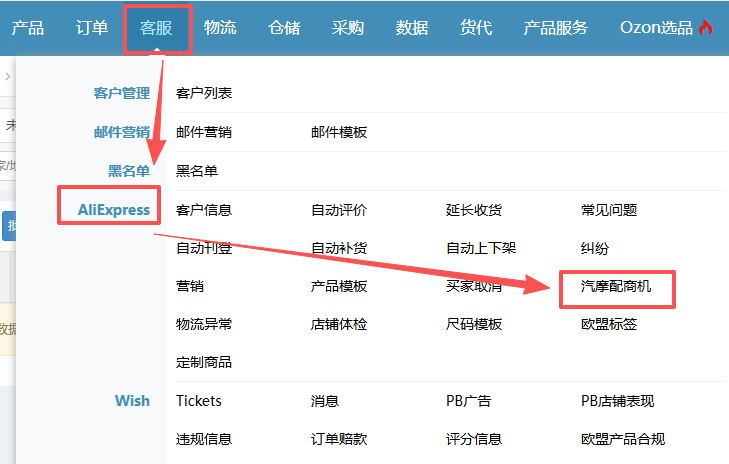Viewport: 729px width, 464px height.
Task: Go to 自动评价 page
Action: pyautogui.click(x=339, y=209)
